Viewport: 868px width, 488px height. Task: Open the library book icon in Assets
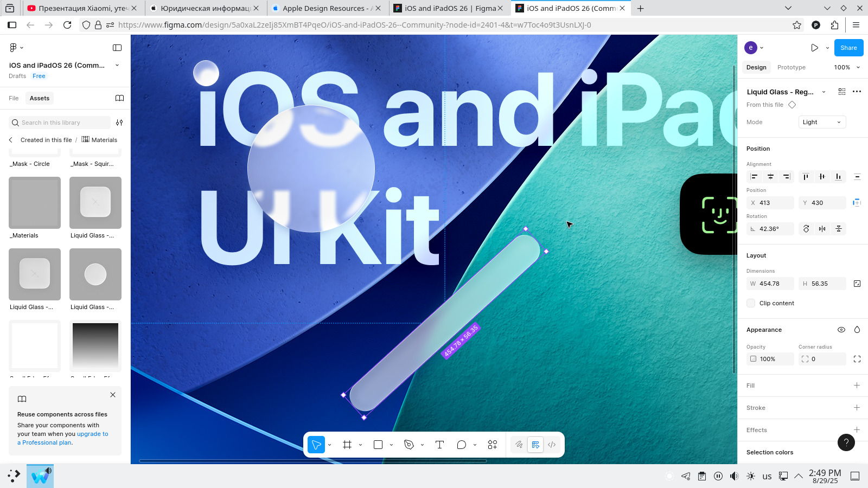[120, 98]
